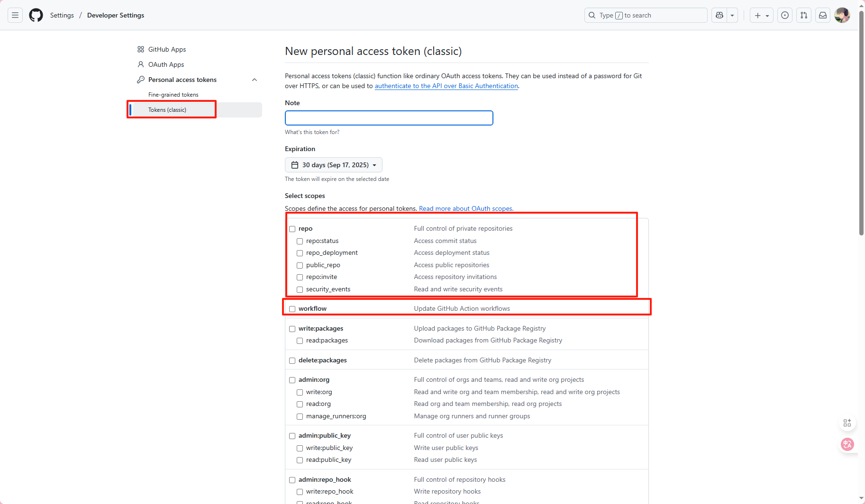Open the notifications inbox
865x504 pixels.
(822, 15)
